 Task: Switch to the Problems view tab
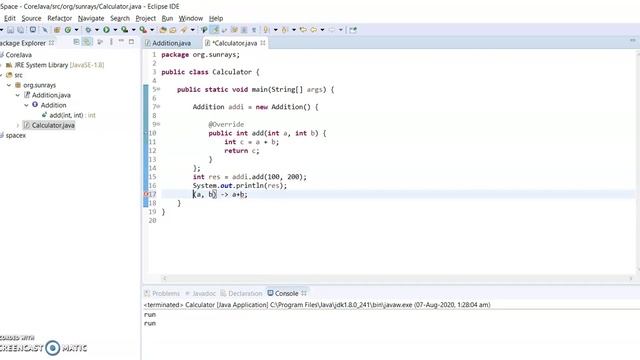click(x=162, y=293)
